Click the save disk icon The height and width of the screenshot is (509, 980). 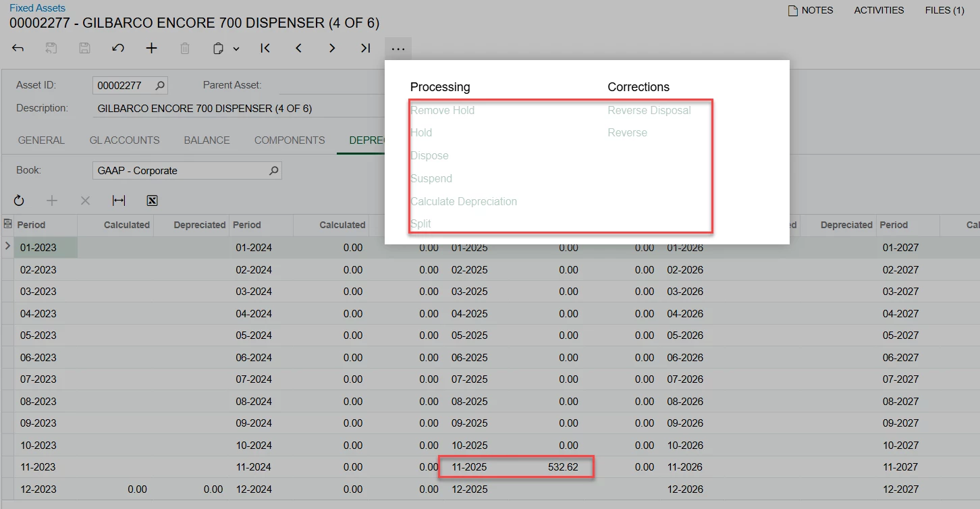[x=84, y=49]
